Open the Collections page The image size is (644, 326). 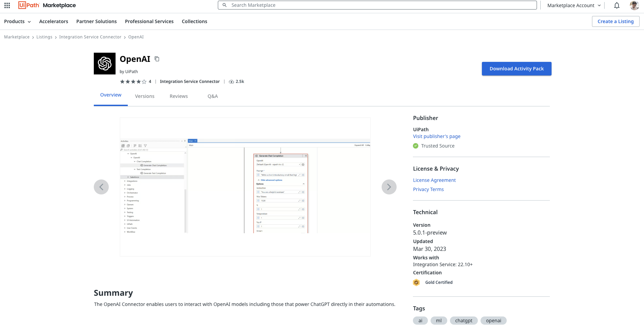click(194, 21)
